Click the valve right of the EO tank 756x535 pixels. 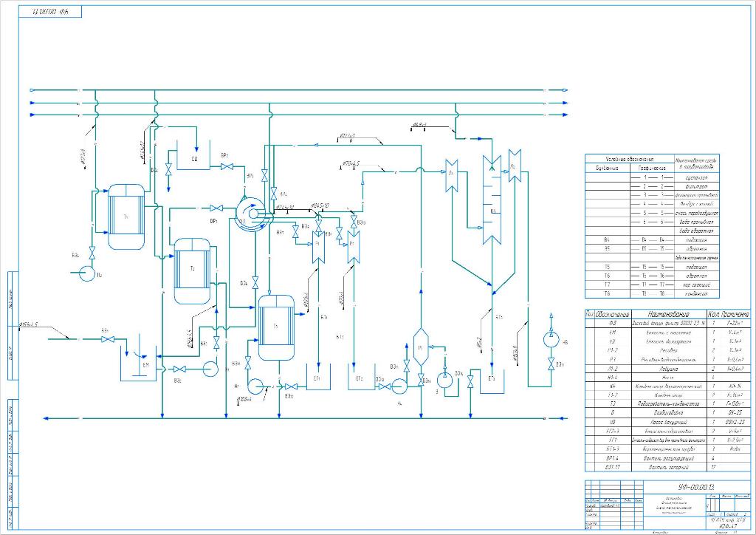(226, 167)
